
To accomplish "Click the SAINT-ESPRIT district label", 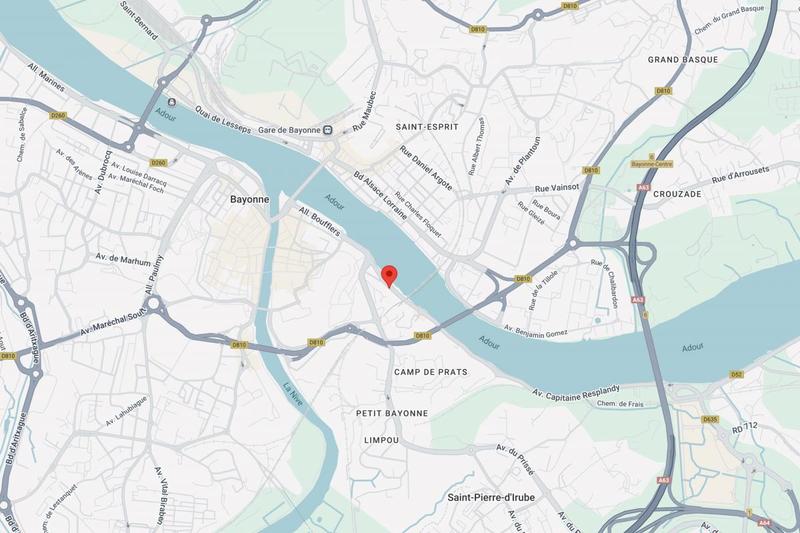I will point(427,126).
